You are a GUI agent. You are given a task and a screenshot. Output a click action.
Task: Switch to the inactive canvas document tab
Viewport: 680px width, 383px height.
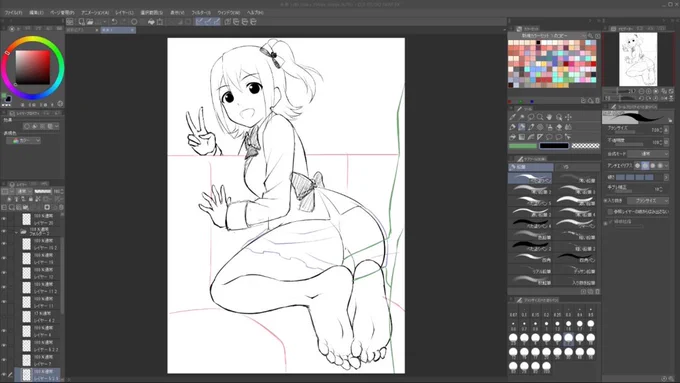pos(82,30)
